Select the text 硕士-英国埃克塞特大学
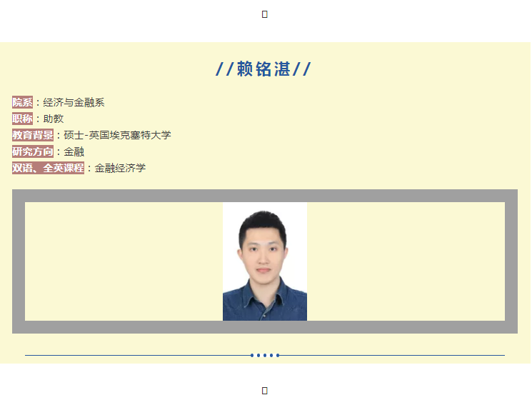Viewport: 532px width, 415px height. (x=117, y=135)
